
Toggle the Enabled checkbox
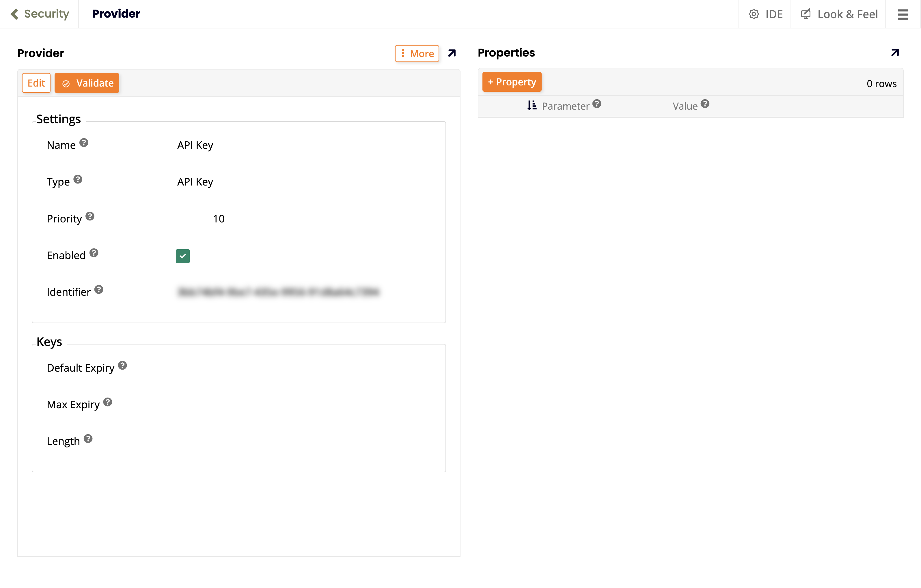(x=182, y=256)
